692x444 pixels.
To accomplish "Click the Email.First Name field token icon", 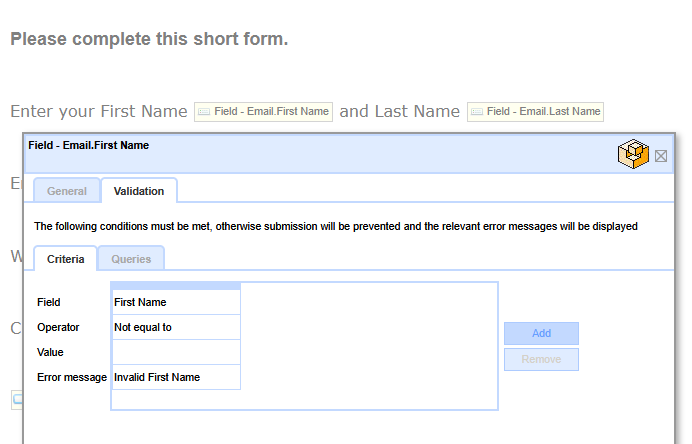I will point(204,112).
